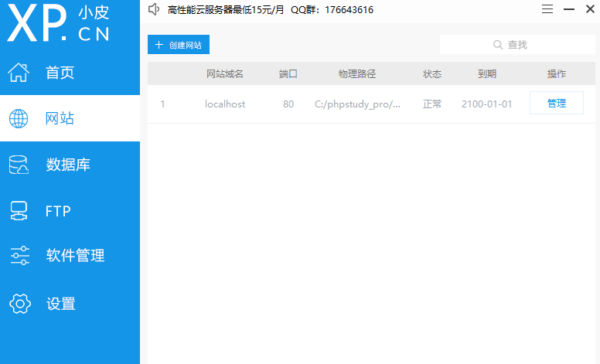This screenshot has width=600, height=364.
Task: Click the 状态 column header
Action: tap(432, 73)
